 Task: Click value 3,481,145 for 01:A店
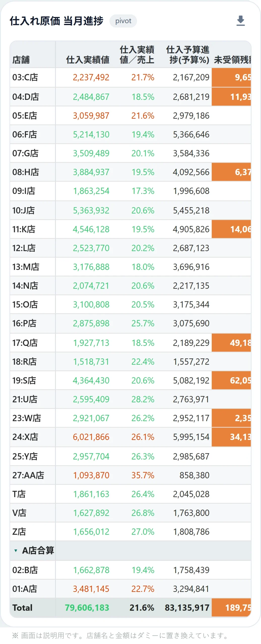[x=91, y=589]
